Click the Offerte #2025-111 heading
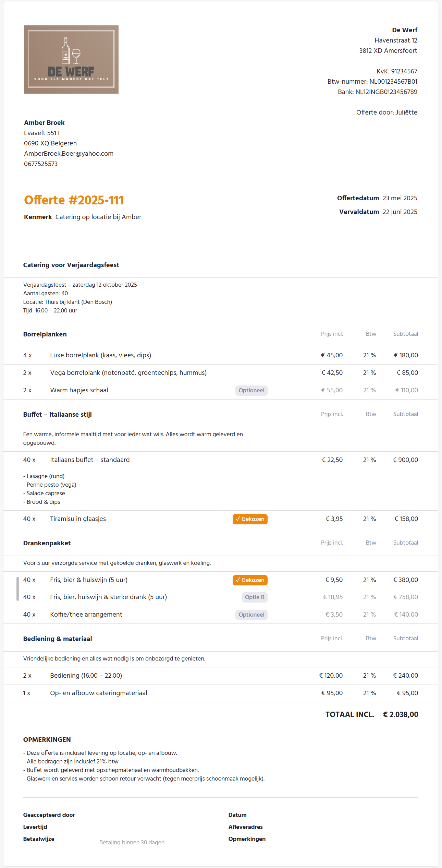442x868 pixels. pos(74,200)
